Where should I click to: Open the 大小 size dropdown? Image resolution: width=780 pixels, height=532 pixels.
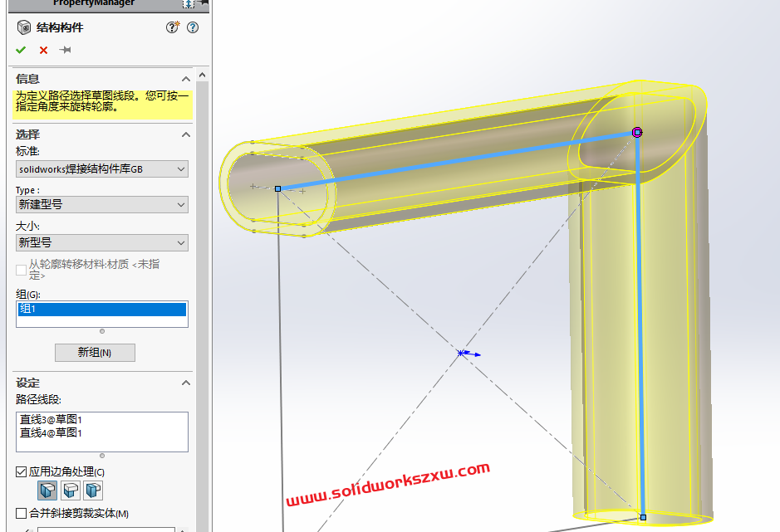181,242
